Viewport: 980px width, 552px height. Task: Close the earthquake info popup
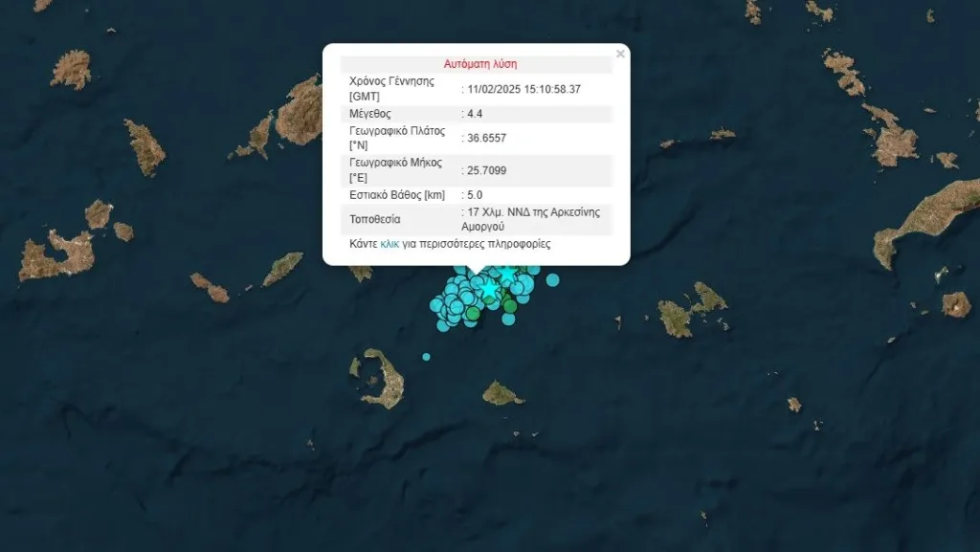coord(620,55)
